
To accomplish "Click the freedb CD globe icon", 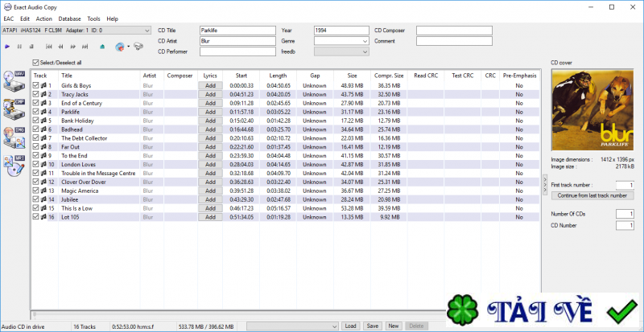I will pos(120,47).
